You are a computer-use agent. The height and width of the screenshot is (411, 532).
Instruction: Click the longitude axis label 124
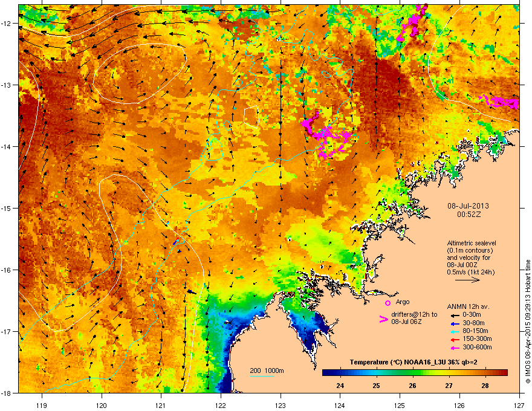340,405
